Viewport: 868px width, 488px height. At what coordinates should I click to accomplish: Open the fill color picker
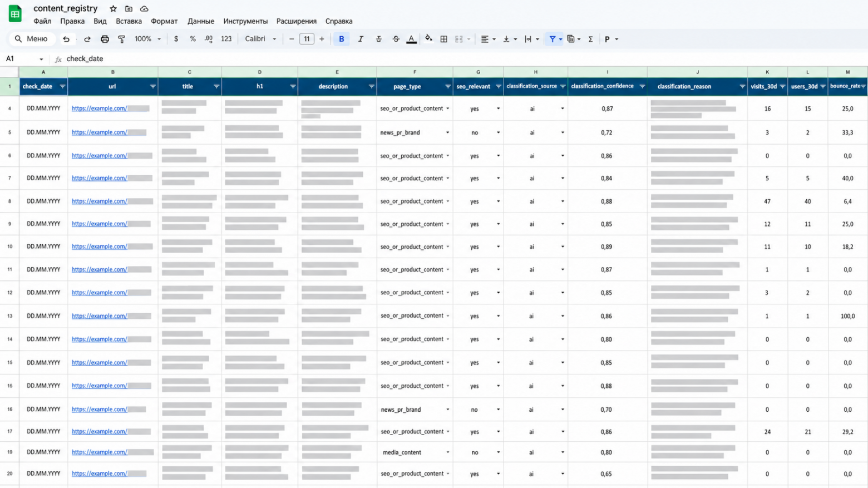pos(428,39)
